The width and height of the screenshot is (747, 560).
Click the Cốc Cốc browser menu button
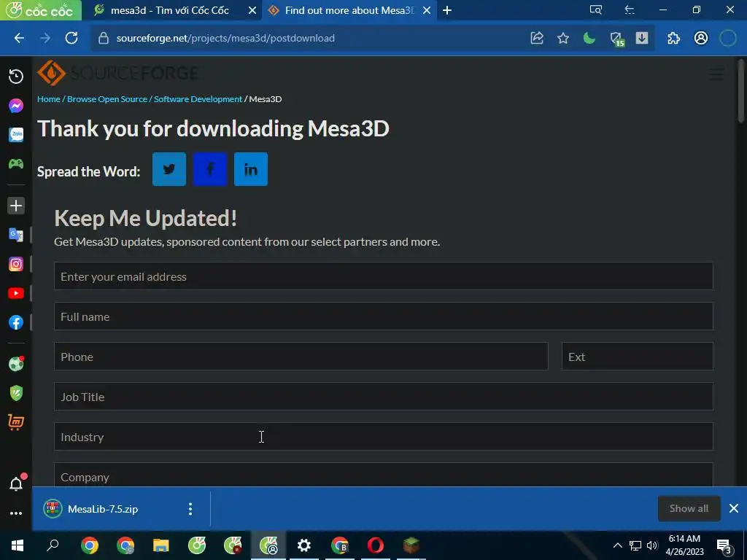point(41,10)
